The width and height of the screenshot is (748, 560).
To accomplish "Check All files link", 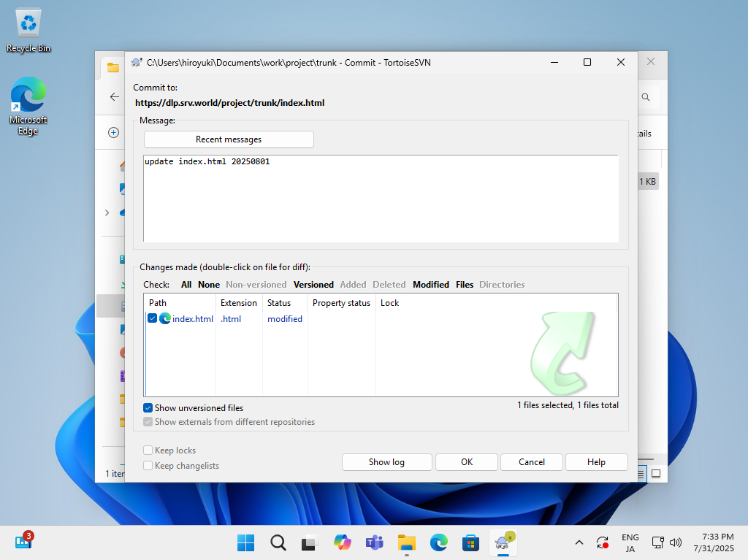I will [x=186, y=284].
